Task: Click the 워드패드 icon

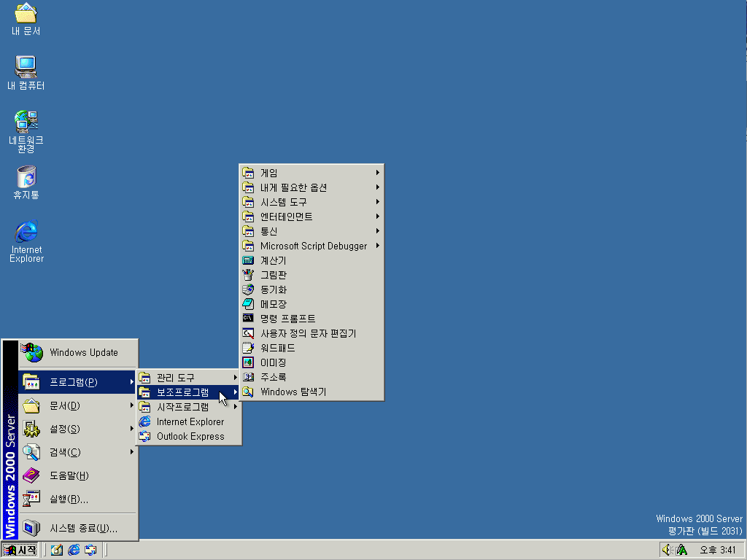Action: pyautogui.click(x=248, y=348)
